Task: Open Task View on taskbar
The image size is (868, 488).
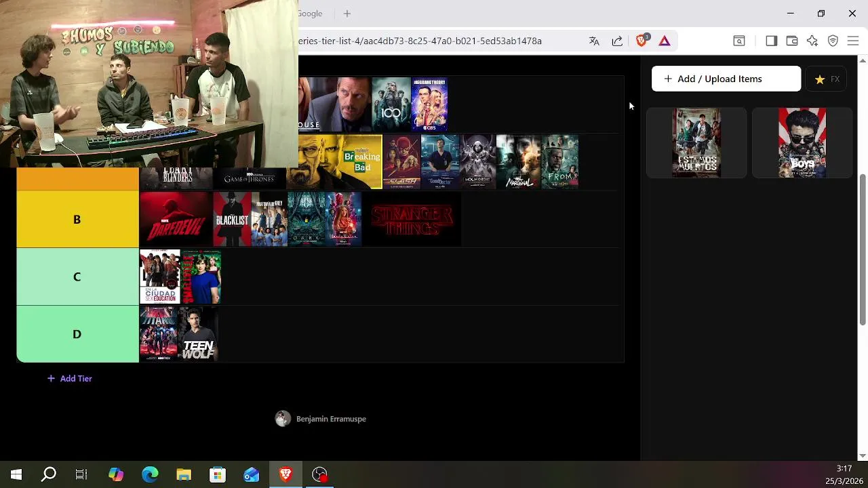Action: pyautogui.click(x=81, y=474)
